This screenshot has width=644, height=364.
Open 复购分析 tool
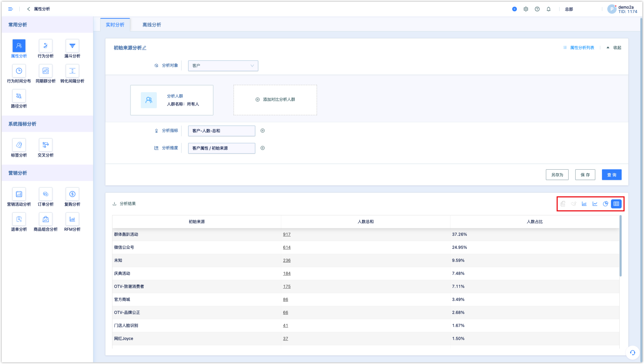72,197
